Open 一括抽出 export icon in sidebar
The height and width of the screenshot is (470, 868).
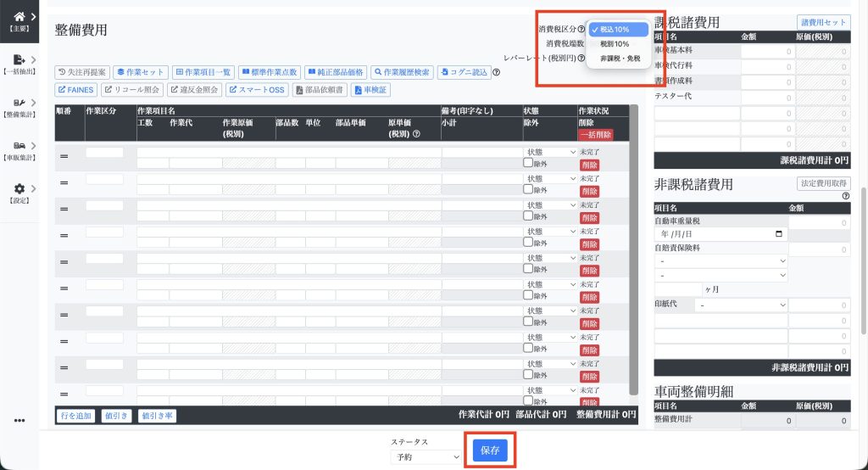tap(19, 61)
